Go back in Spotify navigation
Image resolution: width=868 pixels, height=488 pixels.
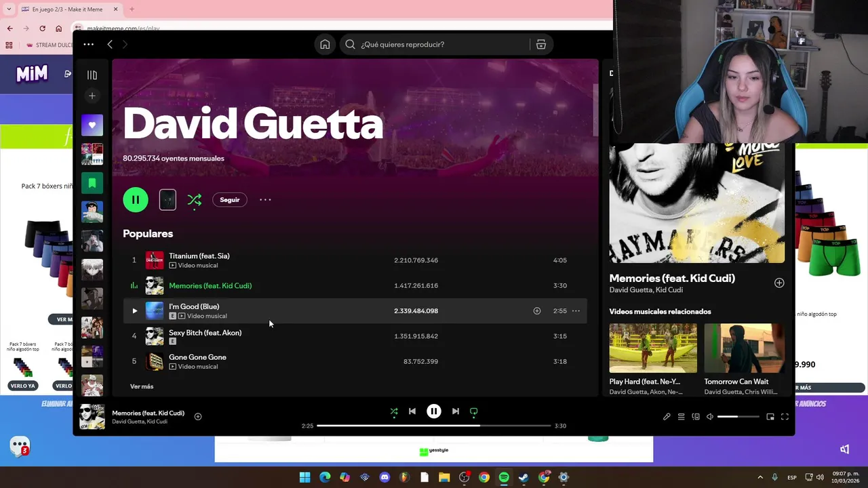(110, 44)
